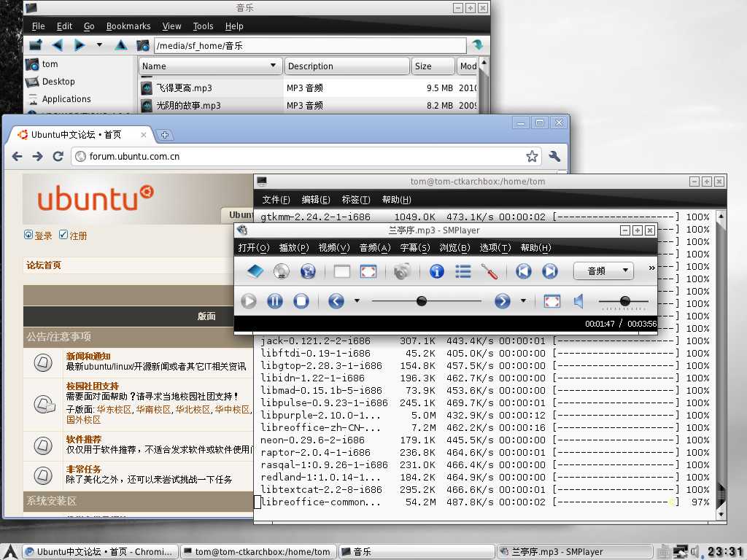The image size is (747, 560).
Task: Click the screenshot camera icon in SMPlayer
Action: (x=402, y=271)
